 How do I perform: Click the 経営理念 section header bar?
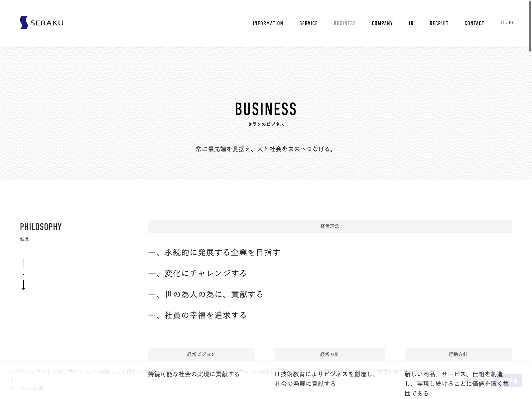pyautogui.click(x=330, y=226)
